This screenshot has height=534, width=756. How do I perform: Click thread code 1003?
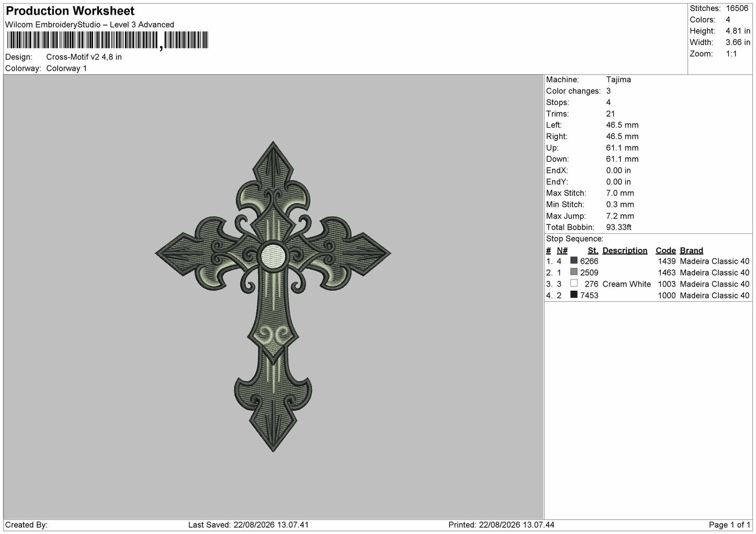[667, 284]
